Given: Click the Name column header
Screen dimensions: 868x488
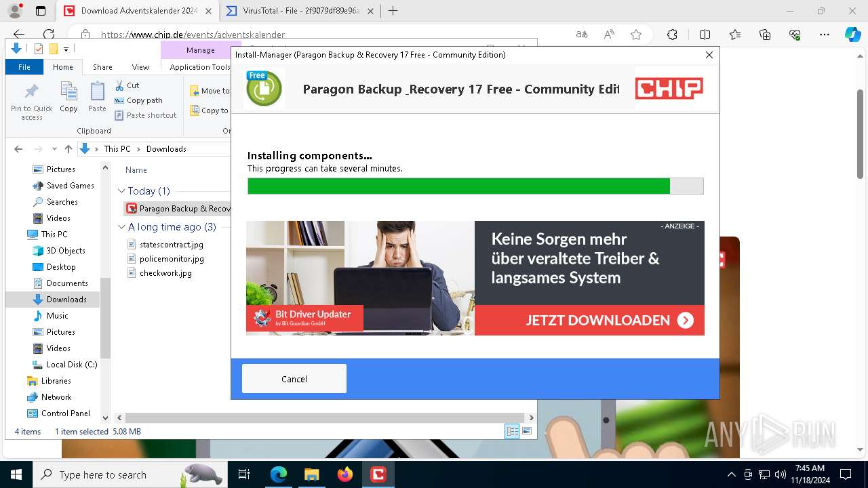Looking at the screenshot, I should [x=136, y=170].
